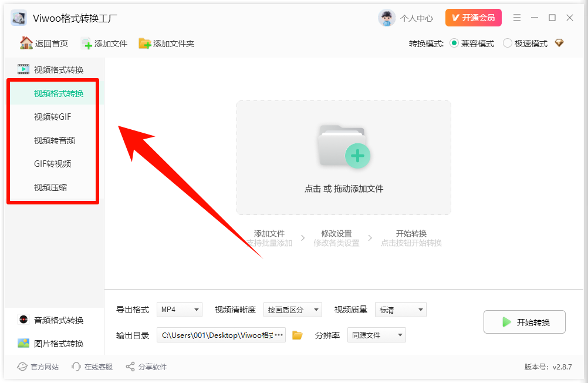Viewport: 588px width, 383px height.
Task: Open the 分辨率 resolution dropdown
Action: point(376,335)
